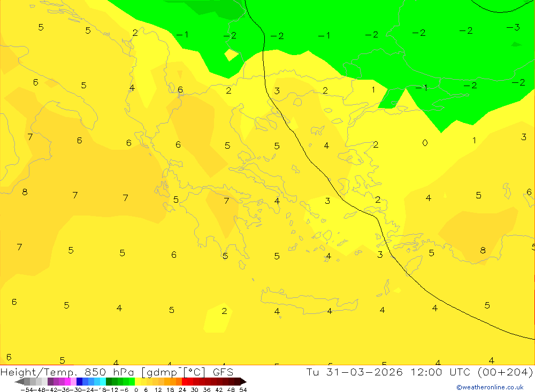Click the weatheronline.co.uk copyright link

(x=490, y=387)
